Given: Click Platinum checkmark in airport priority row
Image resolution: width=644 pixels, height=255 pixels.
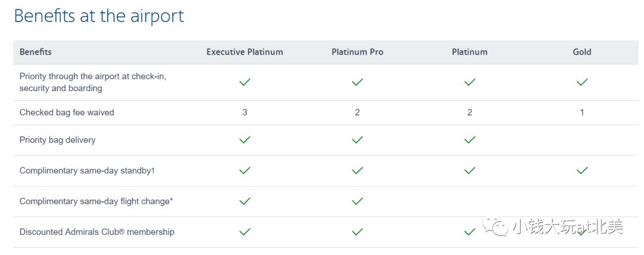Looking at the screenshot, I should pos(470,82).
